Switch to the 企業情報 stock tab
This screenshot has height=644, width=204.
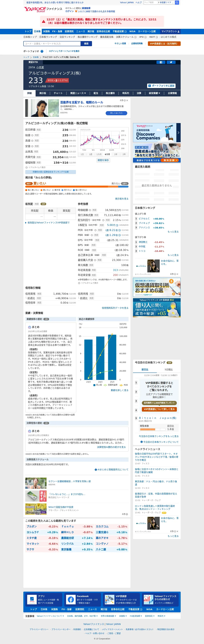pyautogui.click(x=172, y=93)
